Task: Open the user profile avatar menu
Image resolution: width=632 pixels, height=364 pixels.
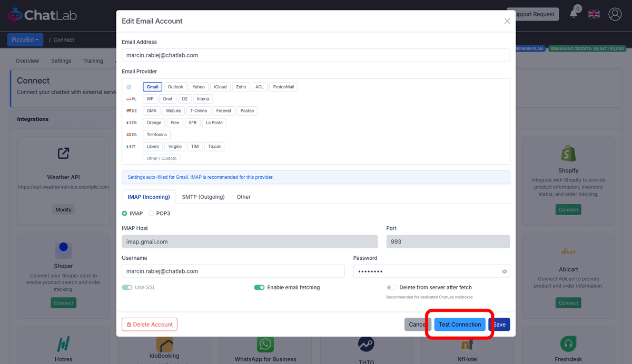Action: coord(615,14)
